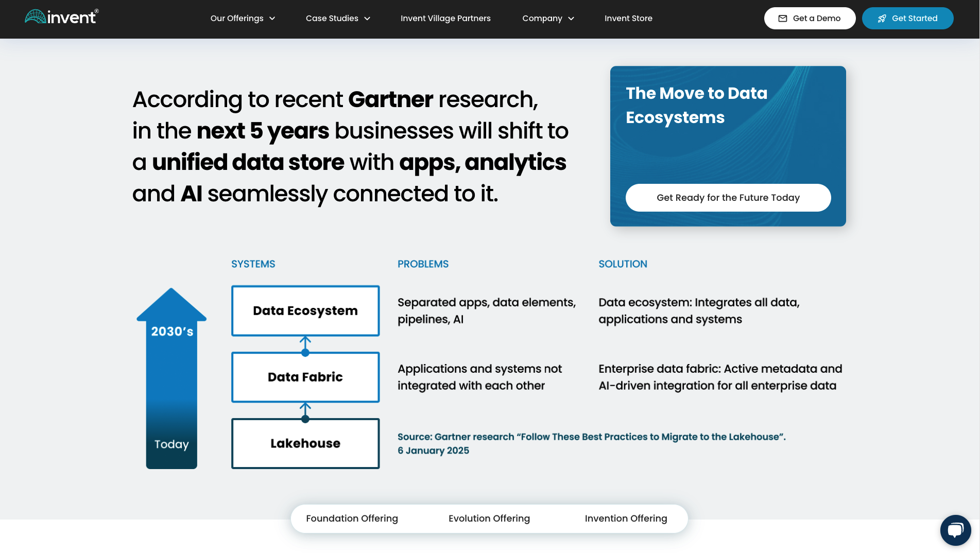This screenshot has width=980, height=553.
Task: Open the Company menu
Action: click(548, 19)
